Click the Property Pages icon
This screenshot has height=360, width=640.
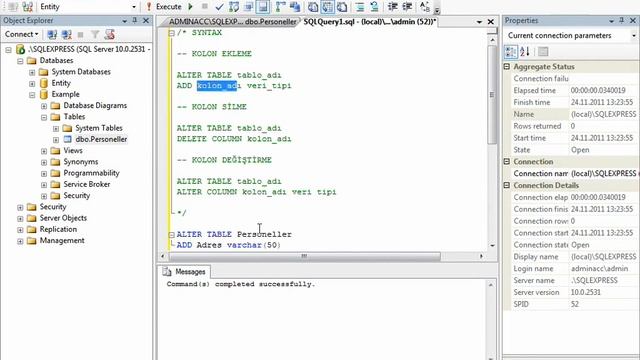point(543,51)
